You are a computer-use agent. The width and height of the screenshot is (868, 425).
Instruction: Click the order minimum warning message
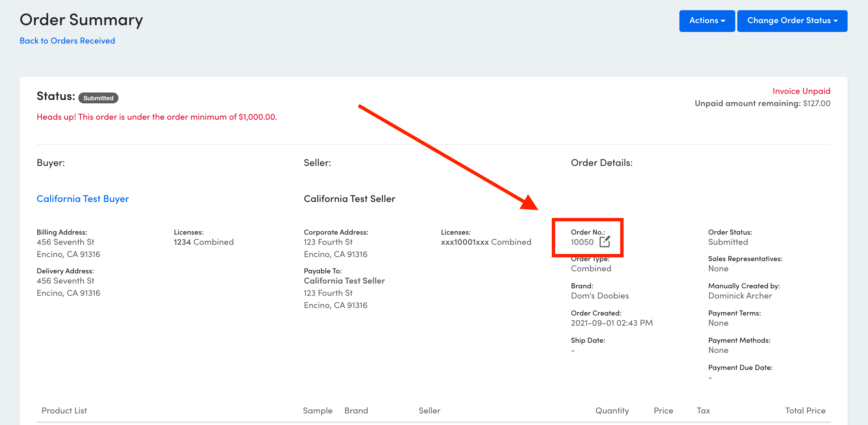[157, 117]
